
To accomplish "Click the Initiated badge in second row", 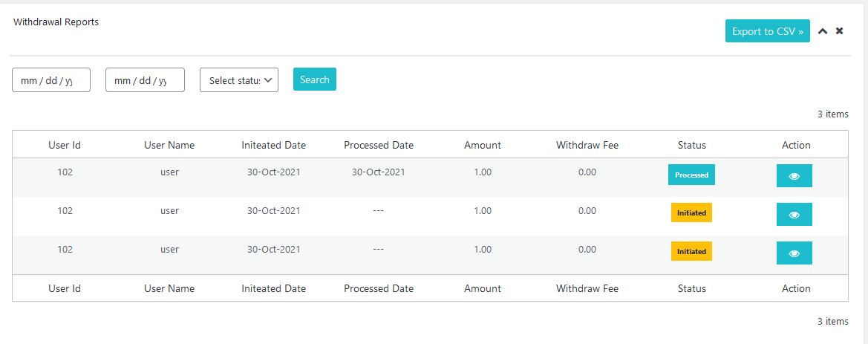I will pyautogui.click(x=691, y=212).
